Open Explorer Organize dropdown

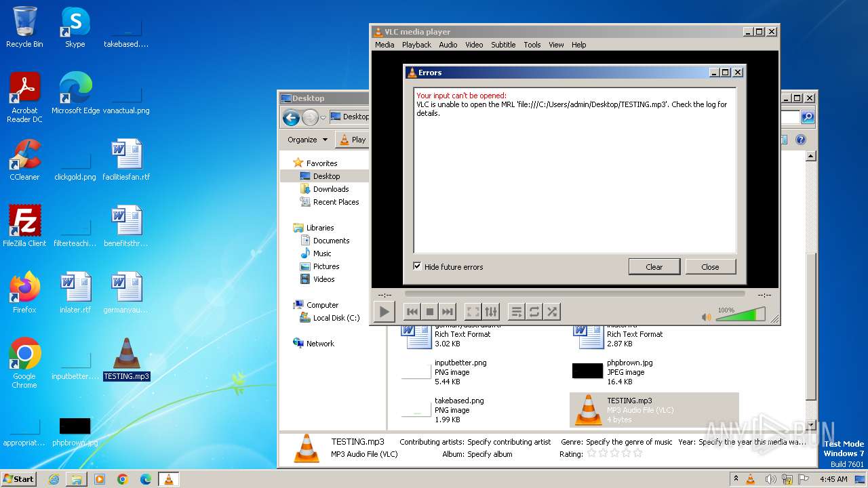point(307,140)
